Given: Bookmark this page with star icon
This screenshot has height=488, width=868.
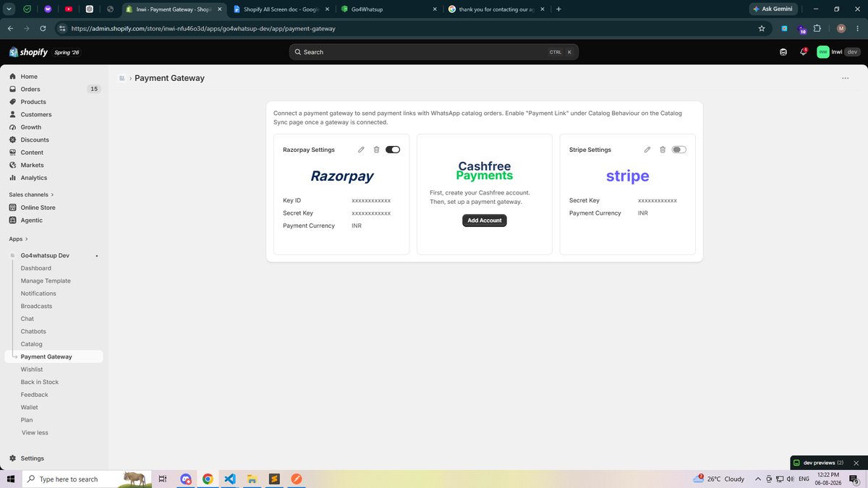Looking at the screenshot, I should tap(762, 29).
